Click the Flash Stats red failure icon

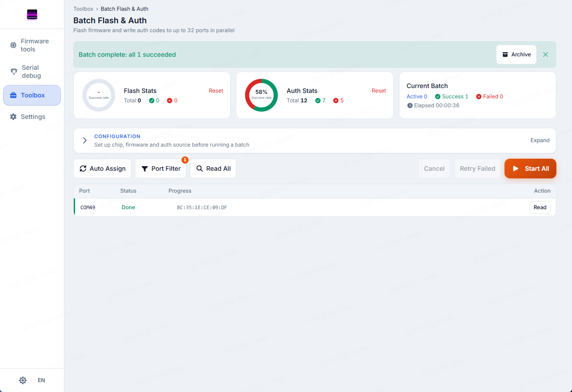pos(170,101)
